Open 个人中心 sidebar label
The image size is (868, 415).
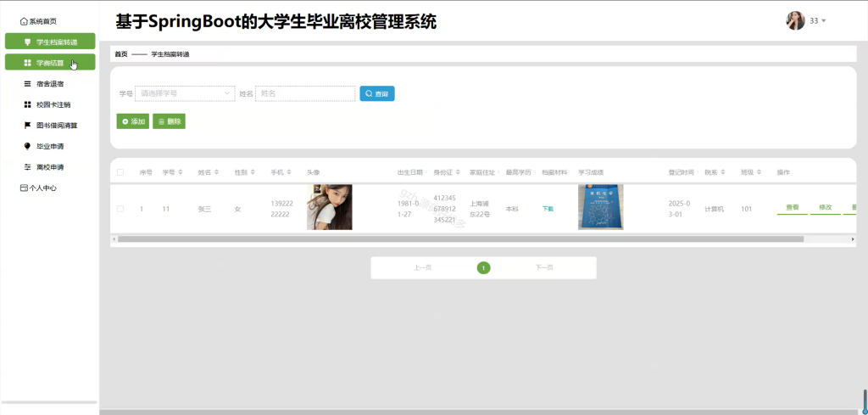point(42,188)
